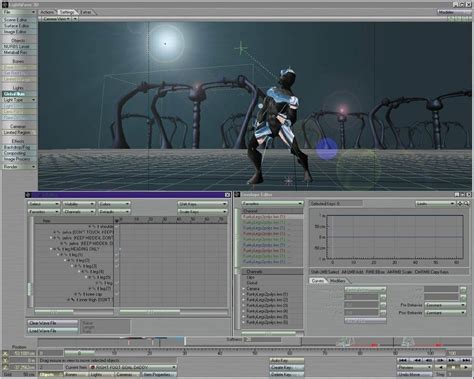Click the Load Wave File button
The image size is (474, 379).
click(x=52, y=331)
